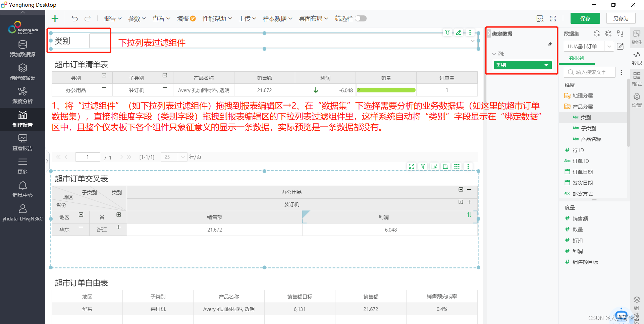Open 创建数据集 in the sidebar
Screen dimensions: 644x324
click(x=22, y=72)
